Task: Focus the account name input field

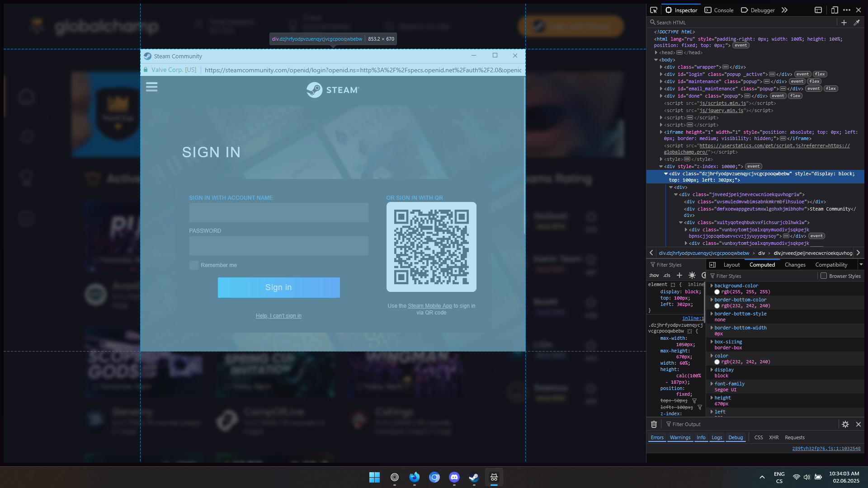Action: 278,212
